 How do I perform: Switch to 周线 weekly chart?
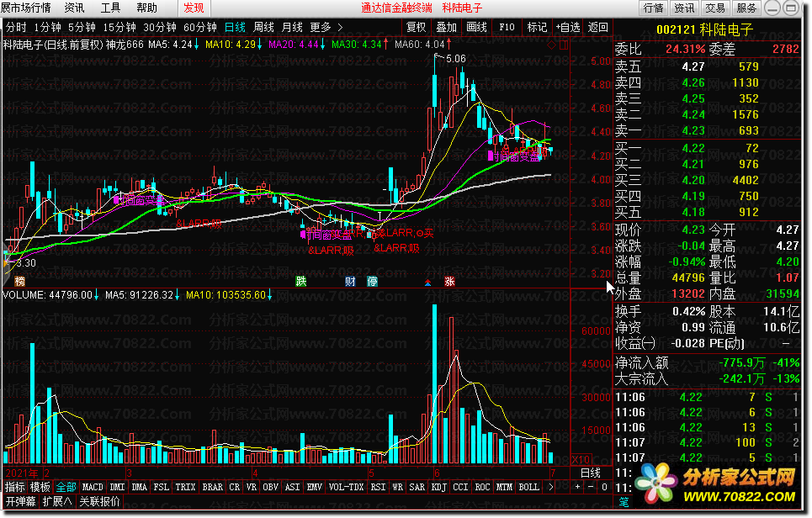coord(263,28)
